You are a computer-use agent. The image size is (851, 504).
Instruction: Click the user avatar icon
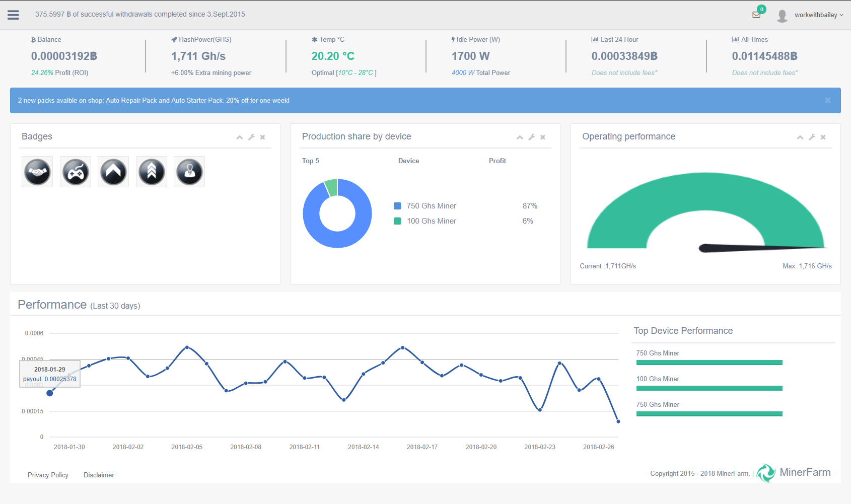[x=782, y=15]
